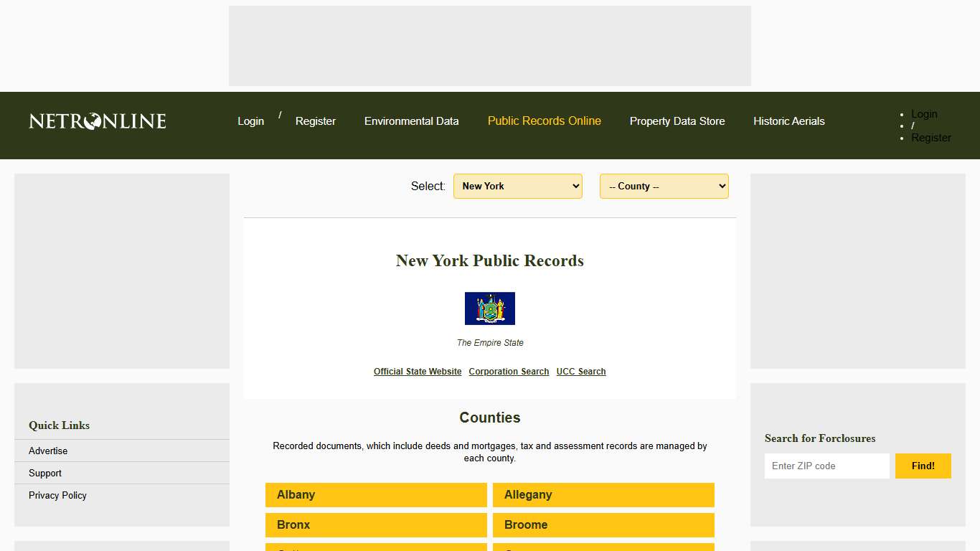Expand the County dropdown
Screen dimensions: 980x551
[664, 186]
